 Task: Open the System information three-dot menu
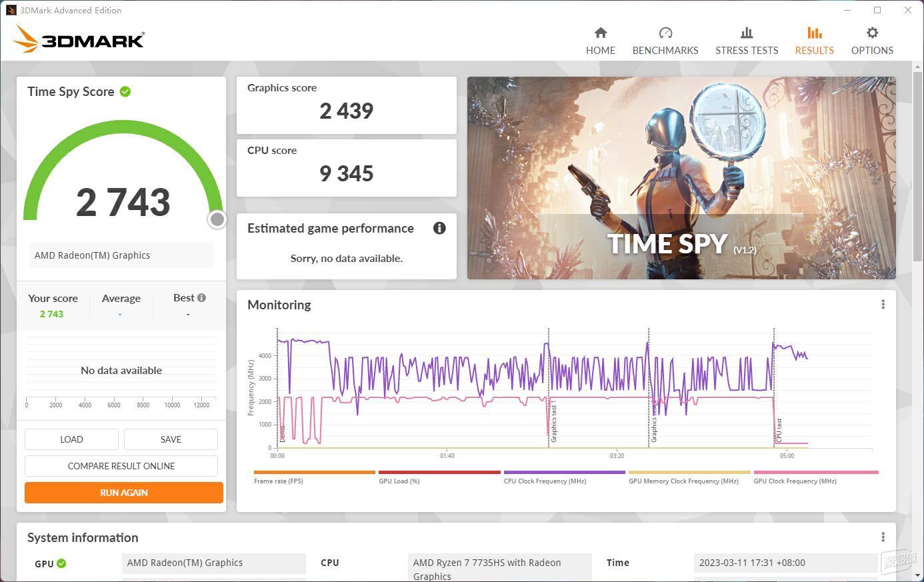883,537
